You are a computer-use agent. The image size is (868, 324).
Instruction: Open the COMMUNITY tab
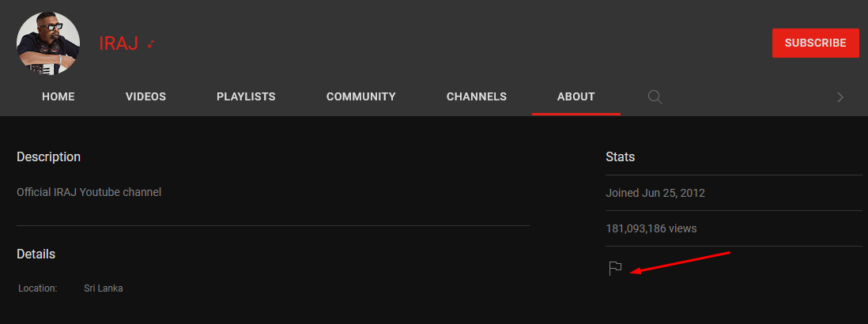click(361, 96)
